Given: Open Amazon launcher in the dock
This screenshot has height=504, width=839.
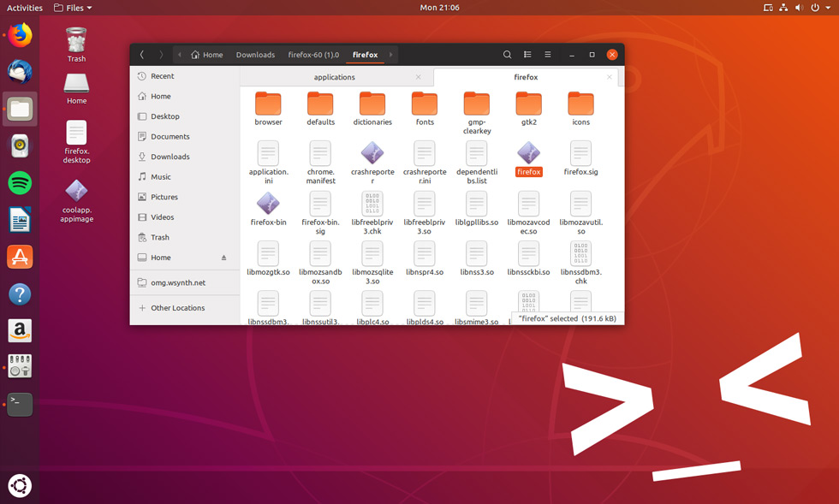Looking at the screenshot, I should click(20, 330).
